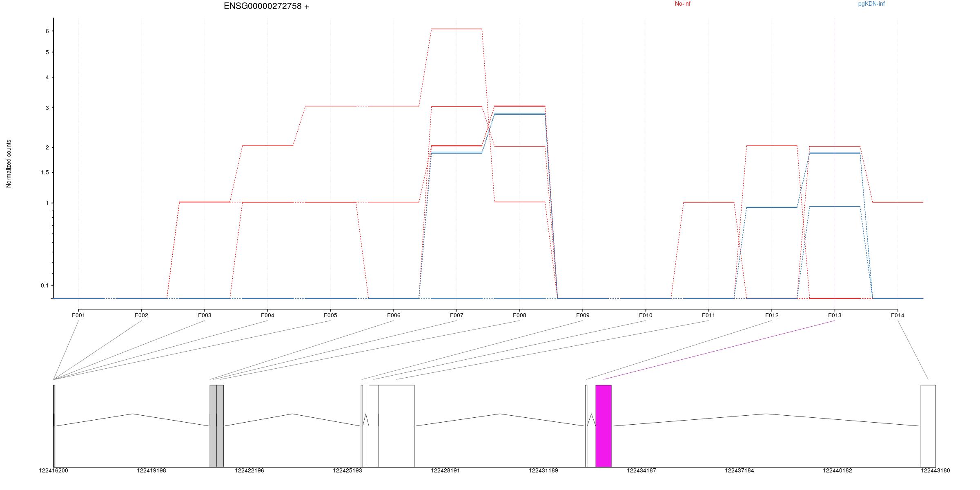Click genomic coordinate 122434187
This screenshot has height=490, width=980.
641,470
